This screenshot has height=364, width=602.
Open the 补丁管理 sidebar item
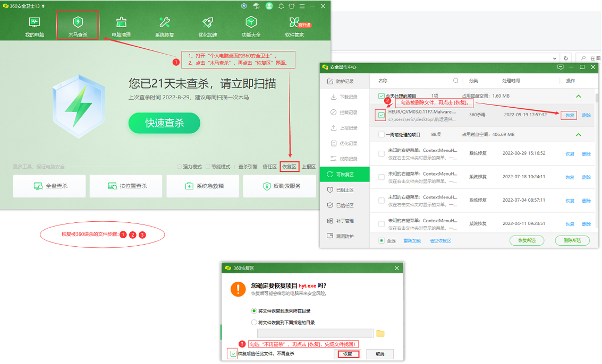point(344,221)
